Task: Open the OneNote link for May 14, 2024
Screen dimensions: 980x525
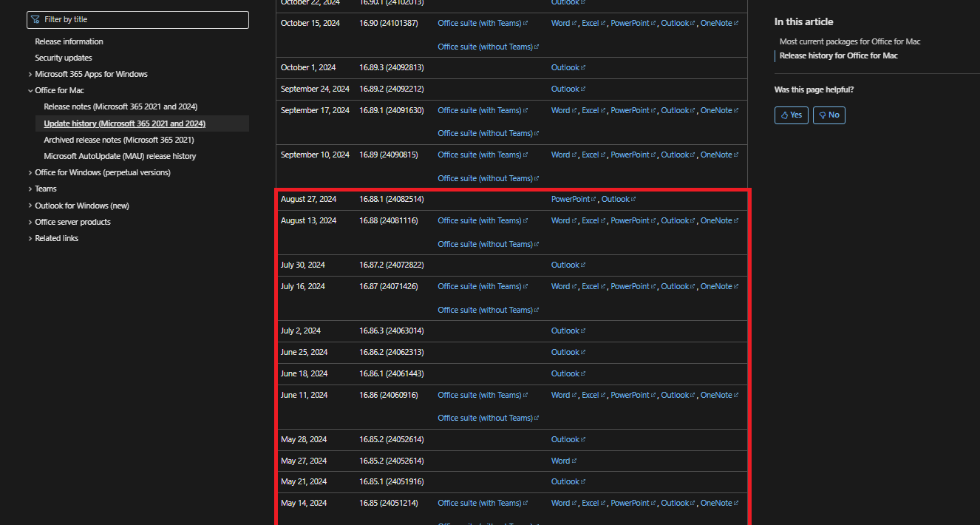Action: (719, 503)
